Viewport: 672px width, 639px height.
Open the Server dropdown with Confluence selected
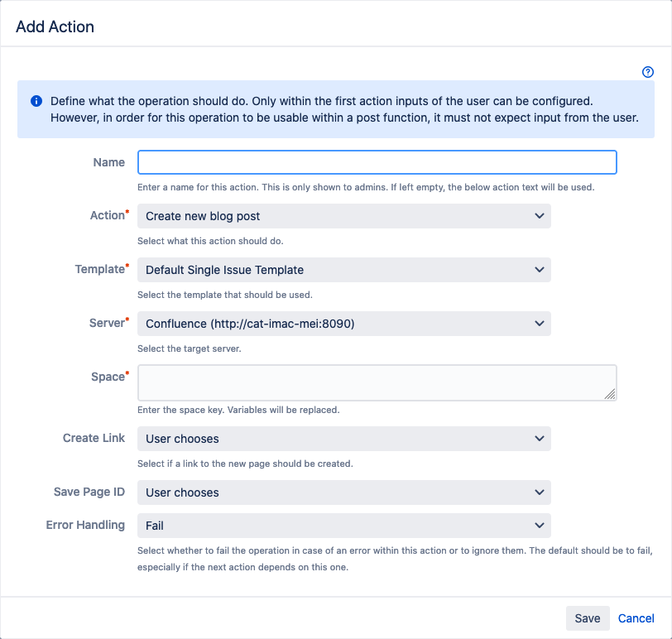343,324
